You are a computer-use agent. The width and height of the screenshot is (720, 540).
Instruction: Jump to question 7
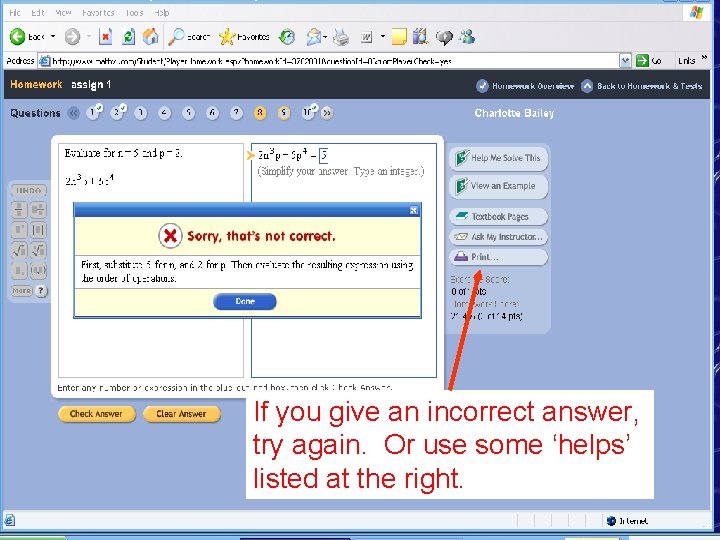point(236,113)
